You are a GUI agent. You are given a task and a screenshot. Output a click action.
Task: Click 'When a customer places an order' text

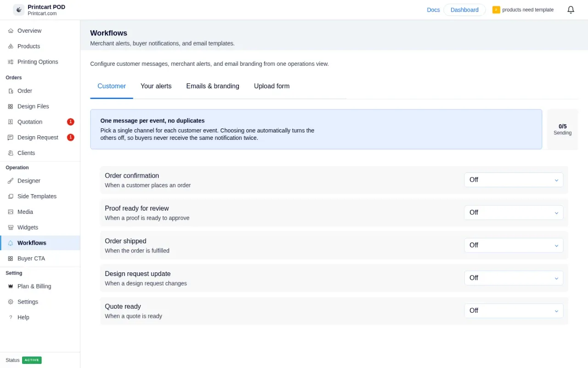147,185
